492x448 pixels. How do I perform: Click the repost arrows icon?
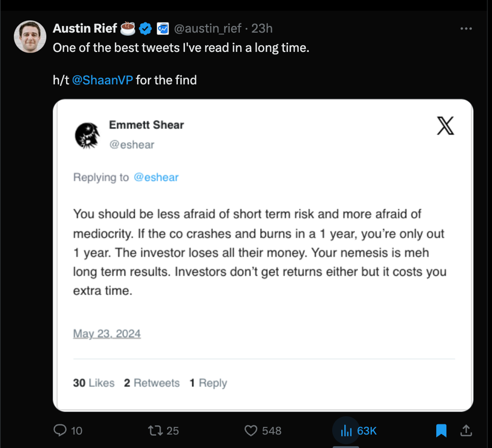155,431
